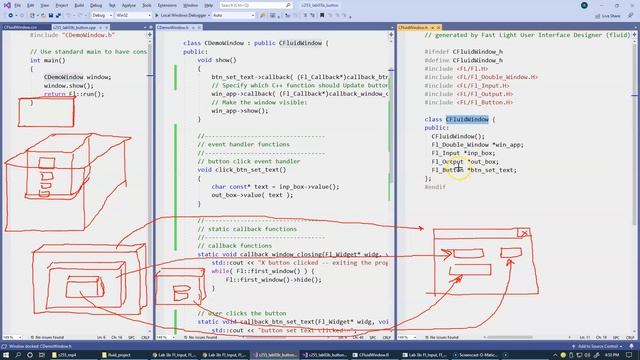Click the Live Share button
Image resolution: width=640 pixels, height=360 pixels.
point(608,16)
